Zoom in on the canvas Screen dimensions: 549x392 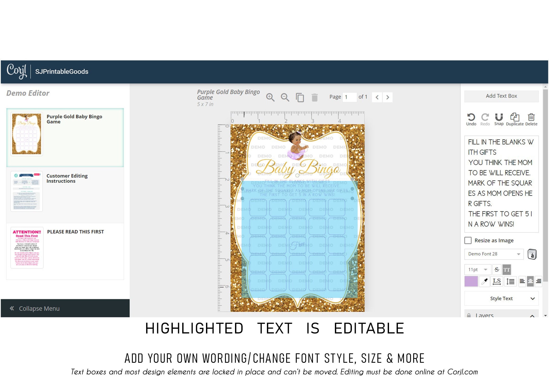270,97
